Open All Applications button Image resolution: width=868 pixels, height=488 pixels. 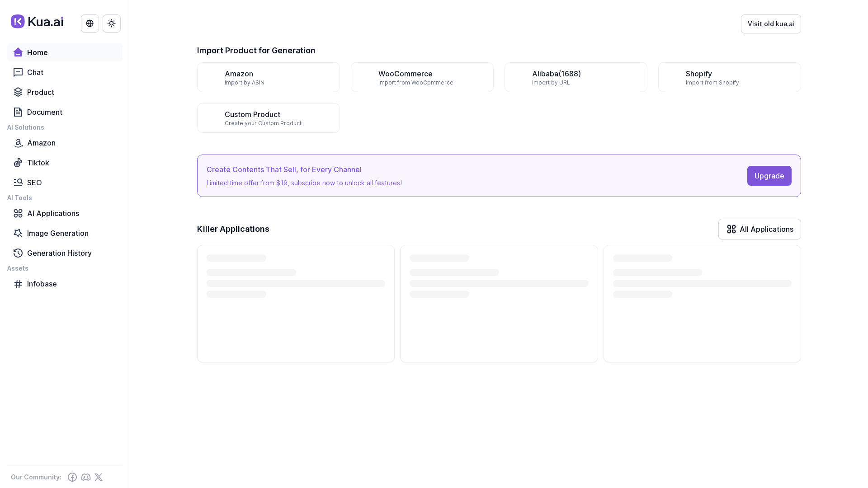[759, 229]
